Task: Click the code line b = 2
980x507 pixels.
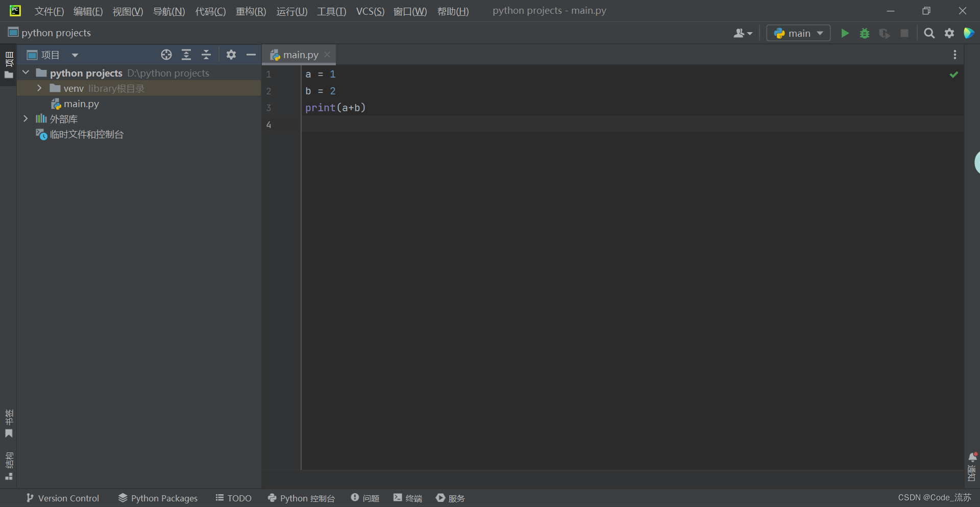Action: 321,91
